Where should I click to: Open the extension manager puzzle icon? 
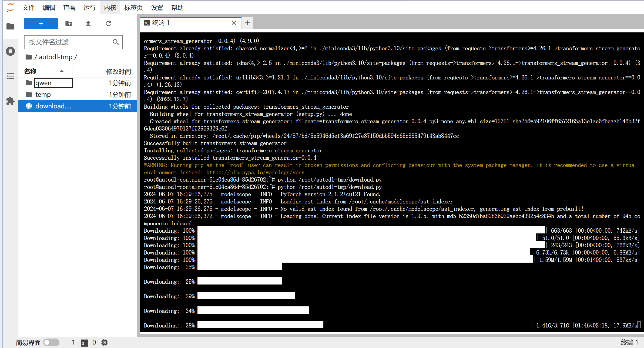click(10, 101)
